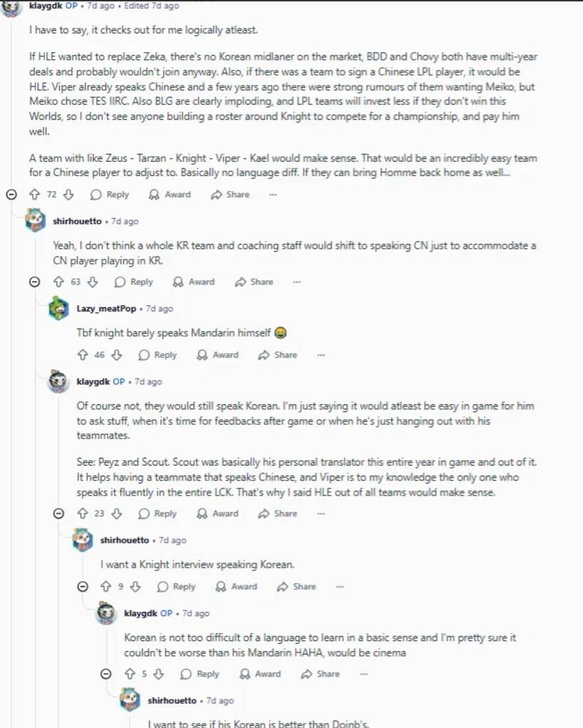This screenshot has height=728, width=583.
Task: Reply to the 5-point 'would be cinema' comment
Action: tap(200, 674)
